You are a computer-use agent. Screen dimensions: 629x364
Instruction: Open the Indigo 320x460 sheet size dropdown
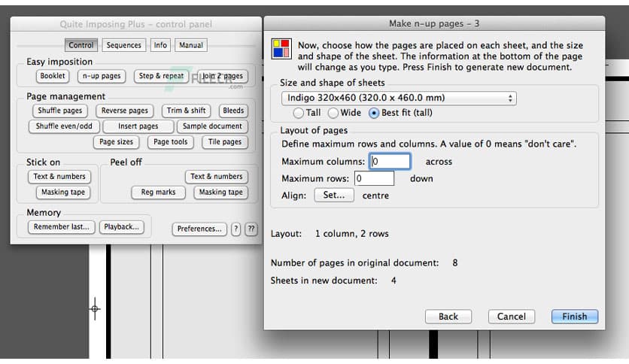pos(400,98)
